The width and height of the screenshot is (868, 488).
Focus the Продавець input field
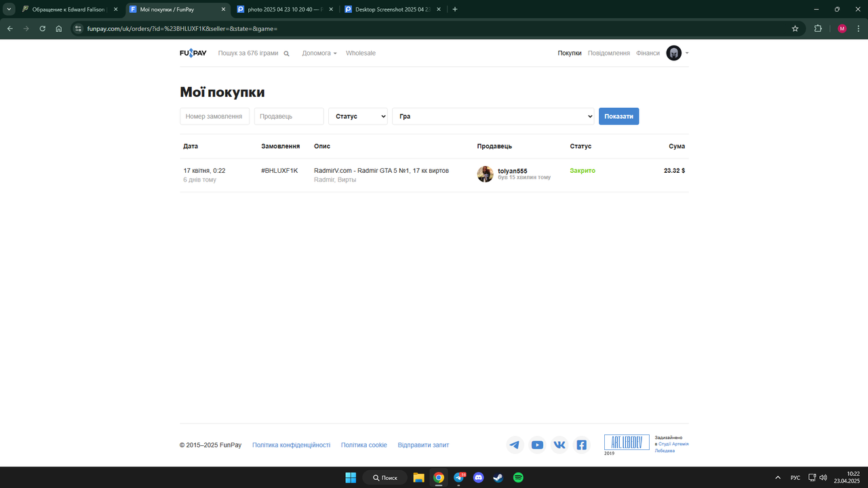(289, 117)
